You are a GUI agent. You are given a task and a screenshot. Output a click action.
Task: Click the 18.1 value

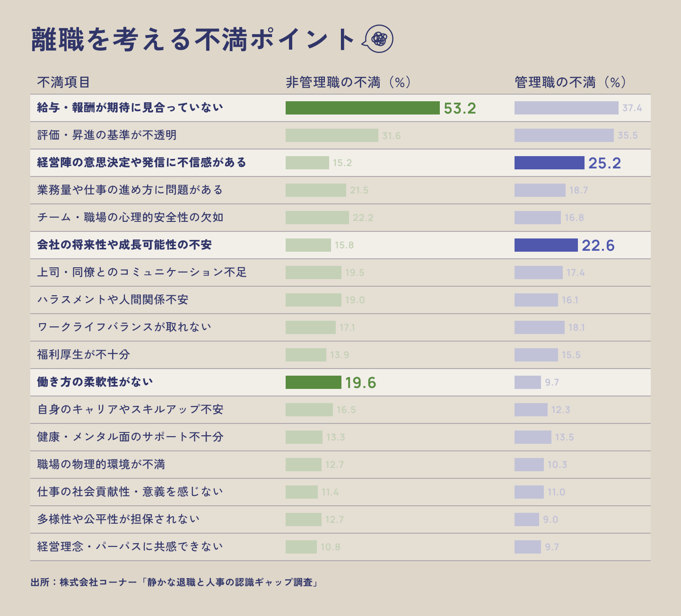coord(576,327)
